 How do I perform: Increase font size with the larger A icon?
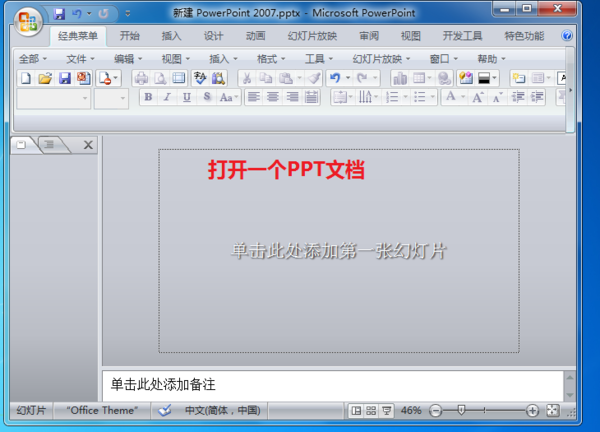(x=478, y=97)
